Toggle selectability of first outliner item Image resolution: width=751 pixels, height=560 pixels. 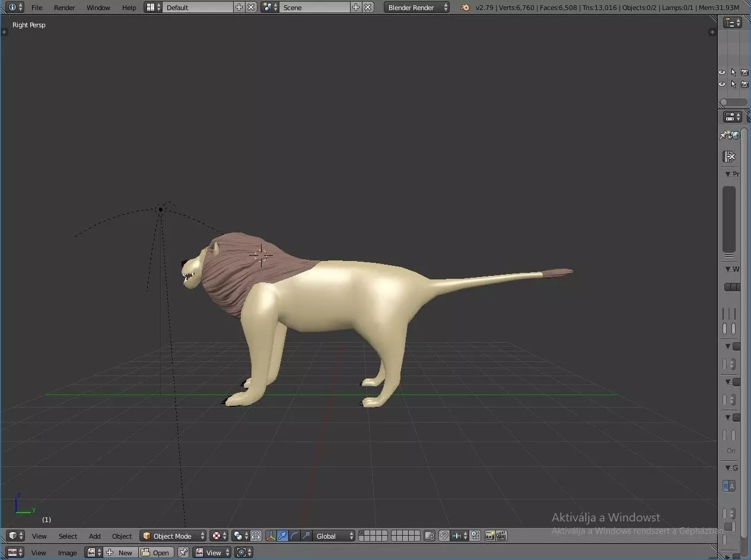click(x=733, y=72)
